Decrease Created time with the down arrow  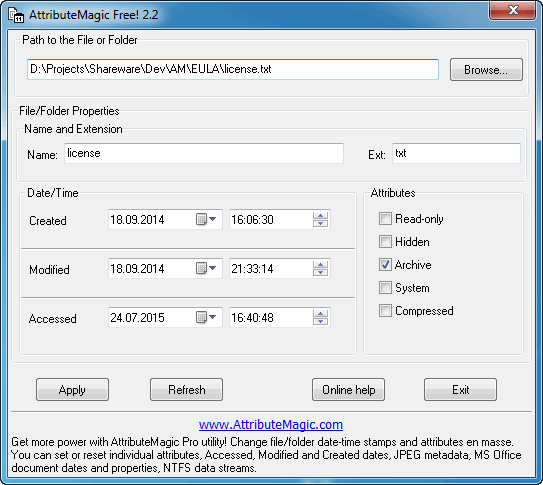[320, 223]
